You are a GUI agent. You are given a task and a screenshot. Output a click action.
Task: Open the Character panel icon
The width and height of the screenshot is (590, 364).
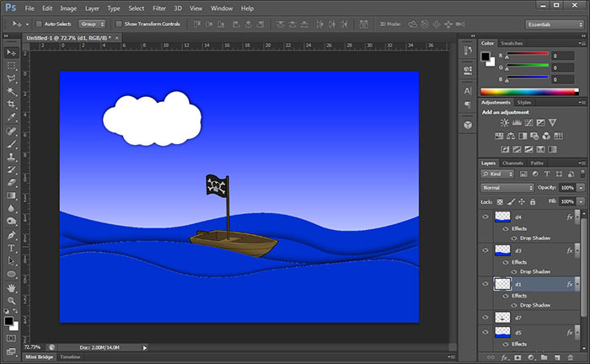tap(467, 89)
